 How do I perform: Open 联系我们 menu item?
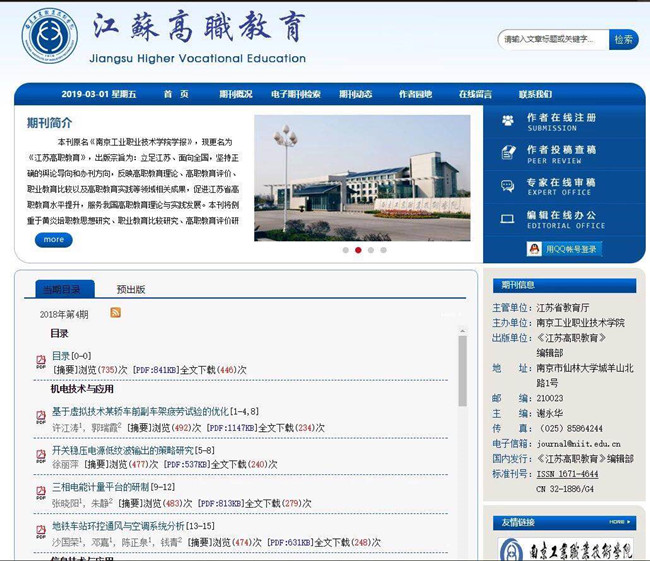tap(535, 94)
